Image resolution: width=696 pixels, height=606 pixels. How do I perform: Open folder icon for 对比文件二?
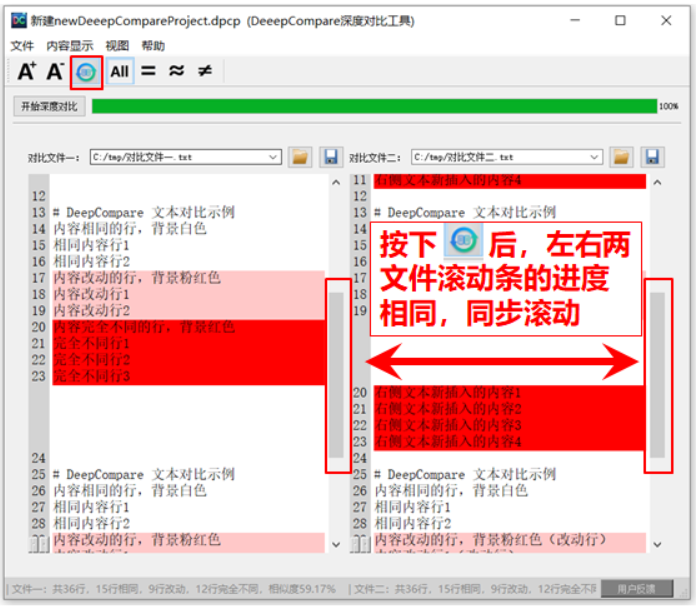tap(621, 157)
